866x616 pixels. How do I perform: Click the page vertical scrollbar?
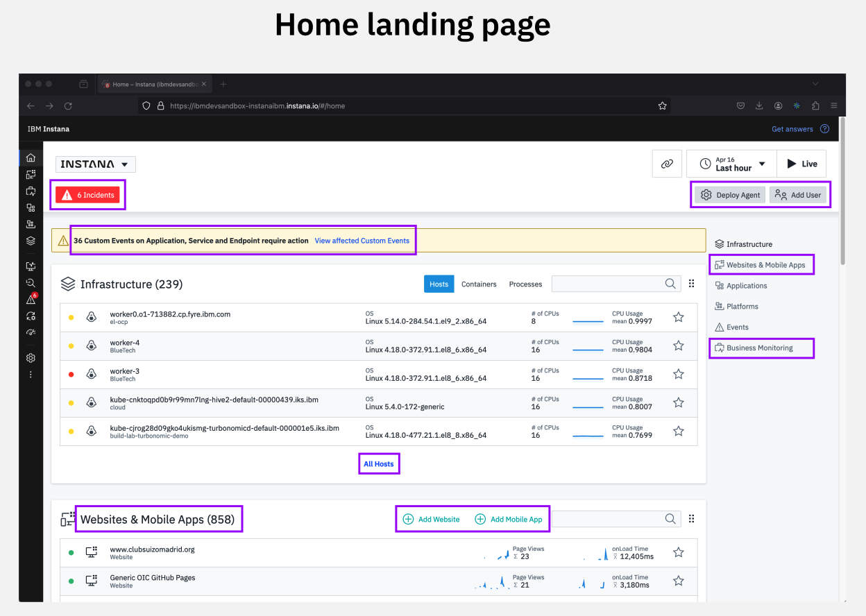click(x=842, y=191)
